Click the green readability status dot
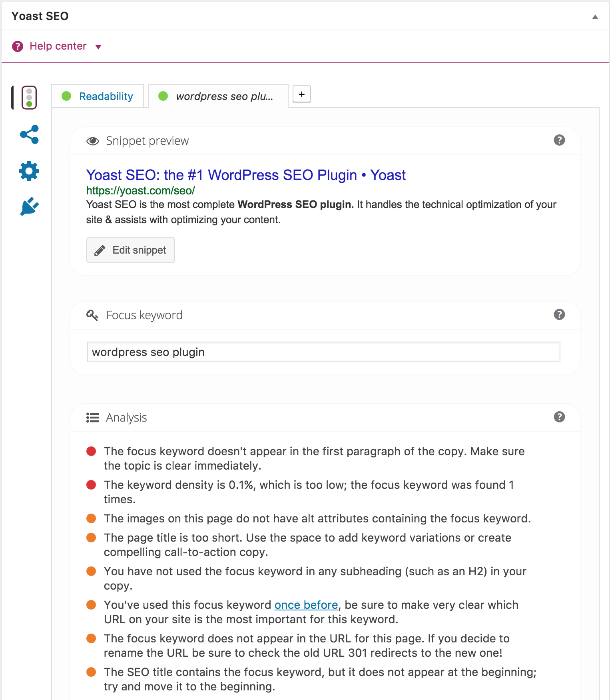This screenshot has width=610, height=700. (x=66, y=96)
